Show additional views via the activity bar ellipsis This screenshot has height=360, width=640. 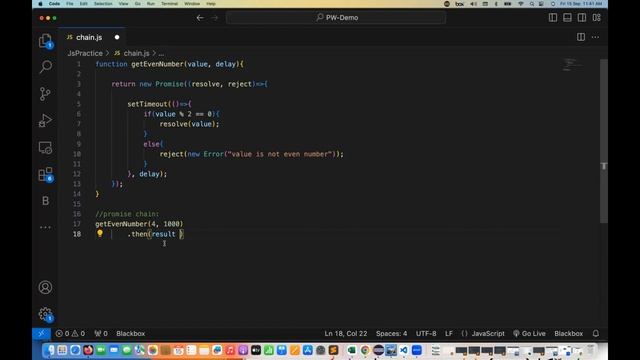(45, 227)
